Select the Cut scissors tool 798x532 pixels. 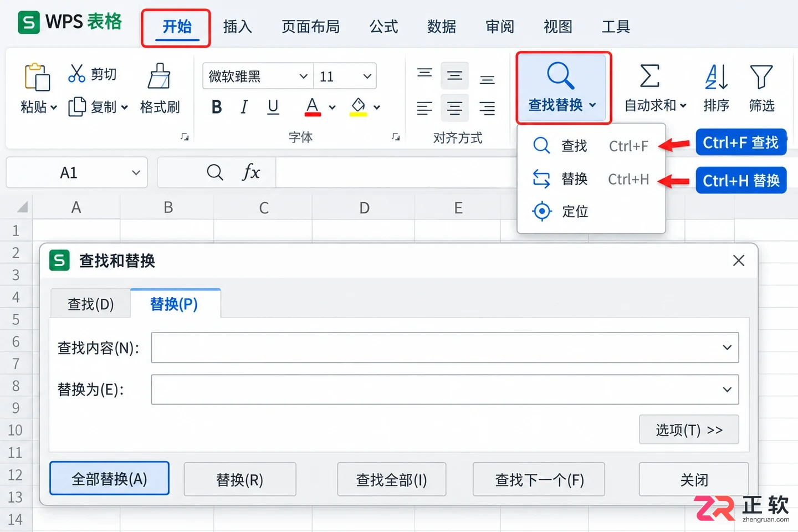tap(76, 74)
